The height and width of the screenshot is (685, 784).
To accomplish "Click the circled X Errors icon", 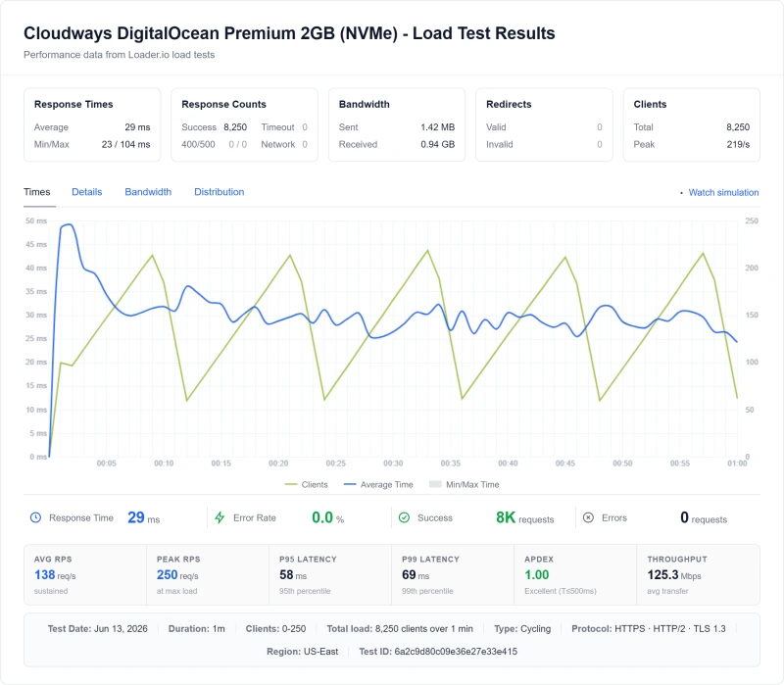I will coord(589,517).
